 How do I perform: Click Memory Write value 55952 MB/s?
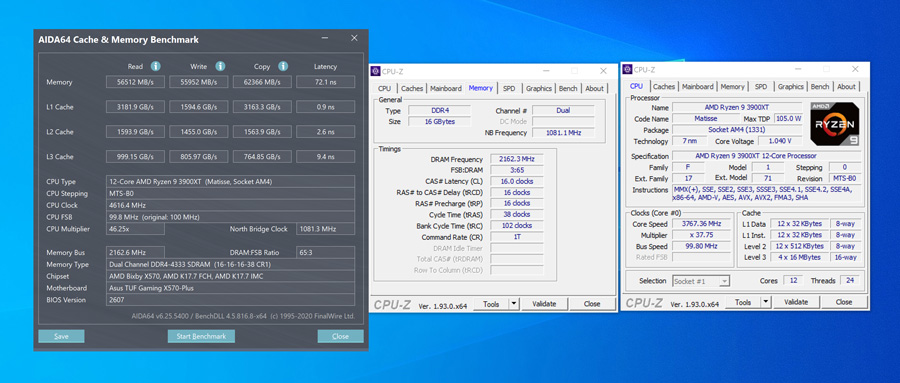(199, 82)
